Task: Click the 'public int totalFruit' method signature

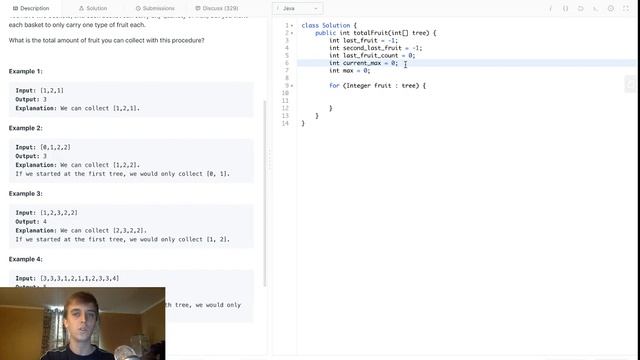Action: pos(376,33)
